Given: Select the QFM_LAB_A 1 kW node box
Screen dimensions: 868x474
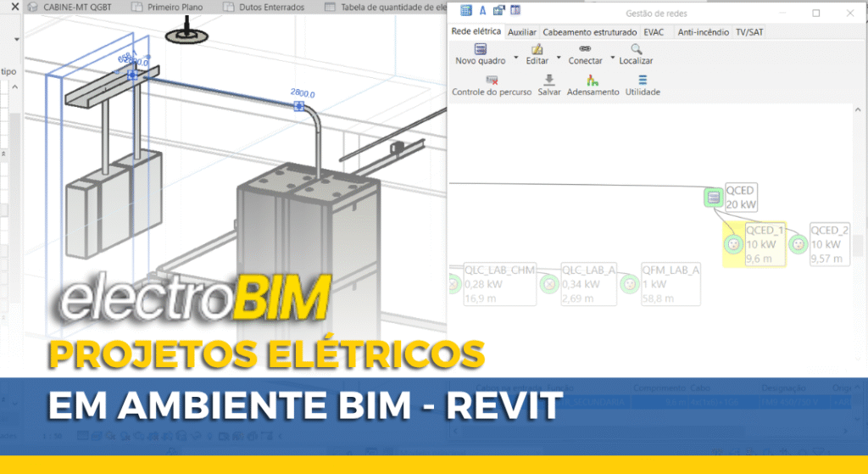Looking at the screenshot, I should coord(670,284).
